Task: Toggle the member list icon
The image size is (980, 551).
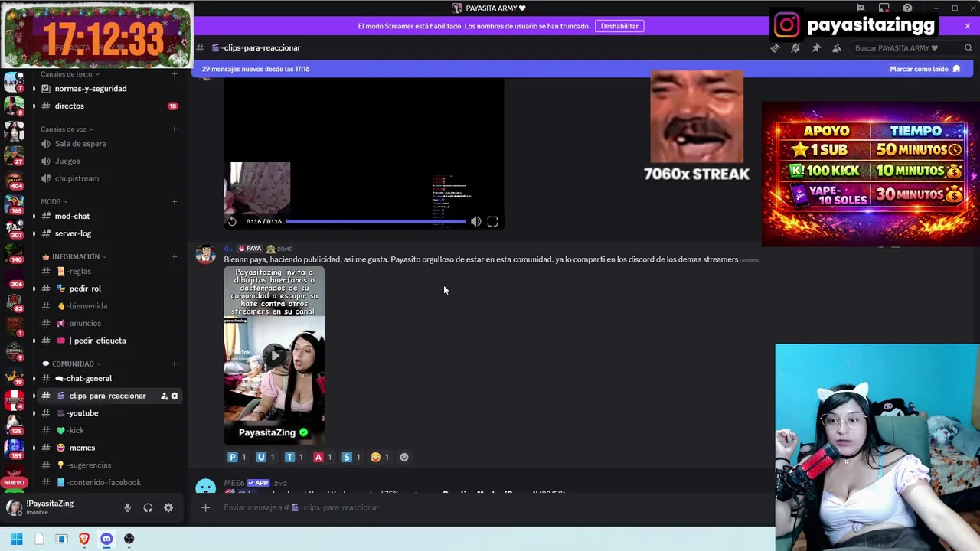Action: [x=836, y=47]
